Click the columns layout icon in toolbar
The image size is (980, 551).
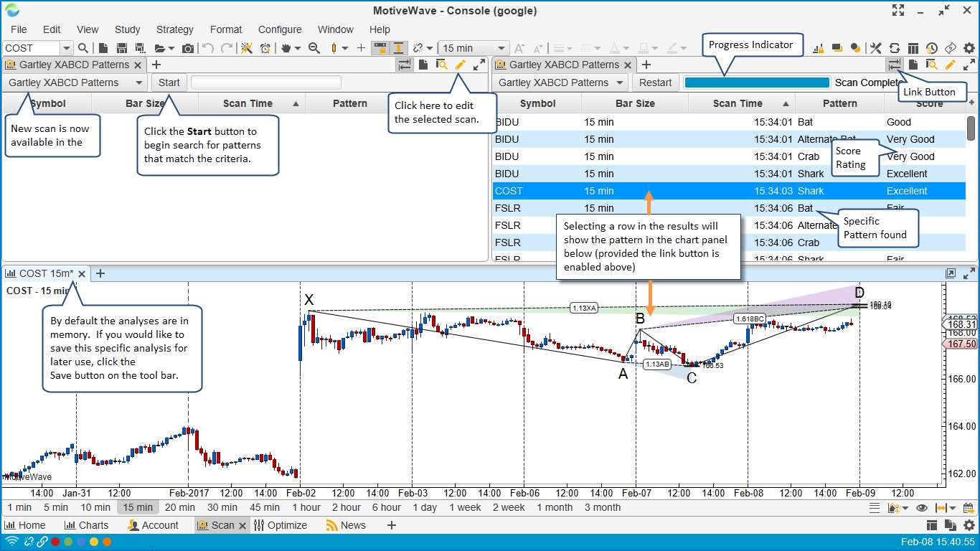tap(913, 48)
